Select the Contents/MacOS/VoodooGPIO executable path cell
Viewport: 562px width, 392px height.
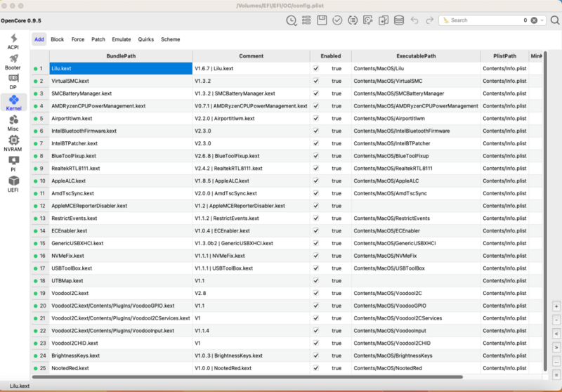coord(416,306)
